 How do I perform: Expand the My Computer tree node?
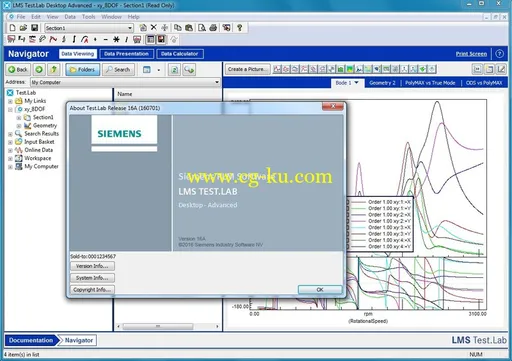10,167
